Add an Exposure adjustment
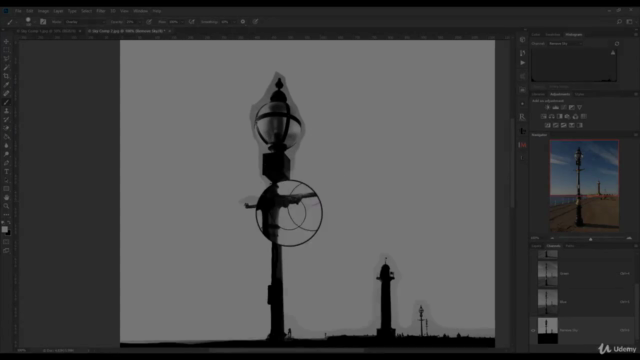 click(571, 107)
